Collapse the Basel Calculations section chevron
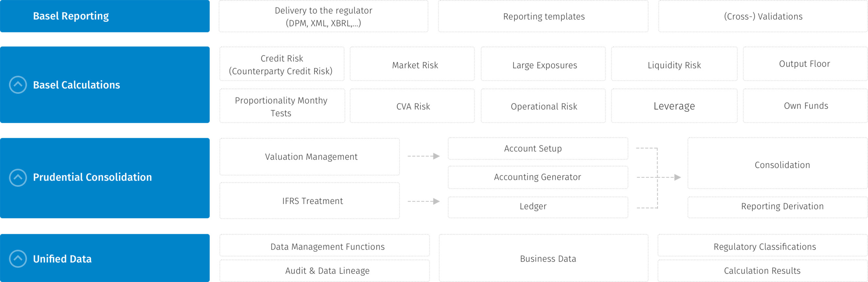 coord(18,85)
